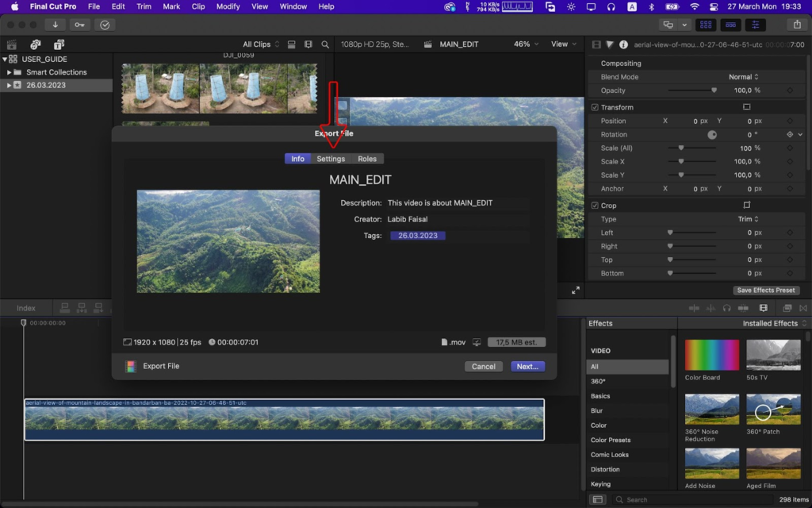The height and width of the screenshot is (508, 812).
Task: Click the Effects search field
Action: point(694,500)
